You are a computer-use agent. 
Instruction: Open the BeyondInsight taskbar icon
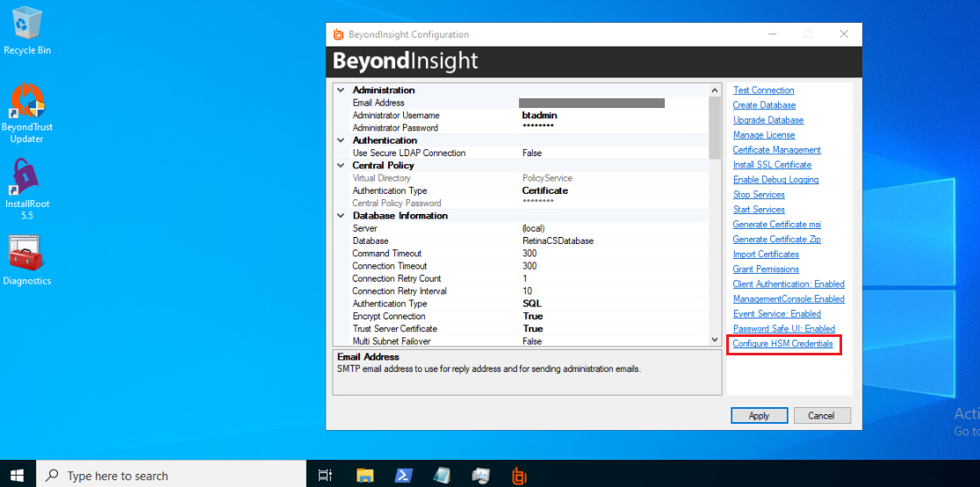(519, 475)
